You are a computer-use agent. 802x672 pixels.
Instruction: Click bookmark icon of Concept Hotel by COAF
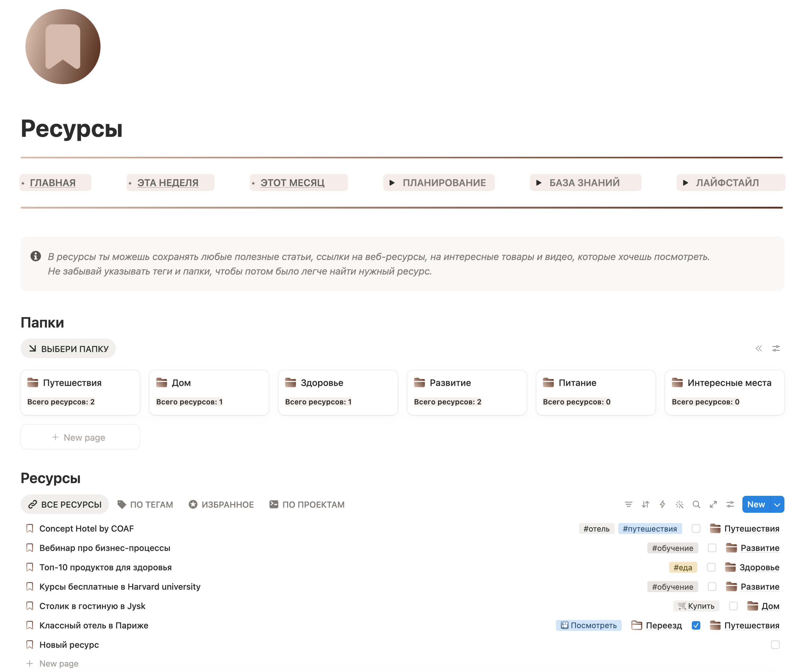click(x=29, y=528)
